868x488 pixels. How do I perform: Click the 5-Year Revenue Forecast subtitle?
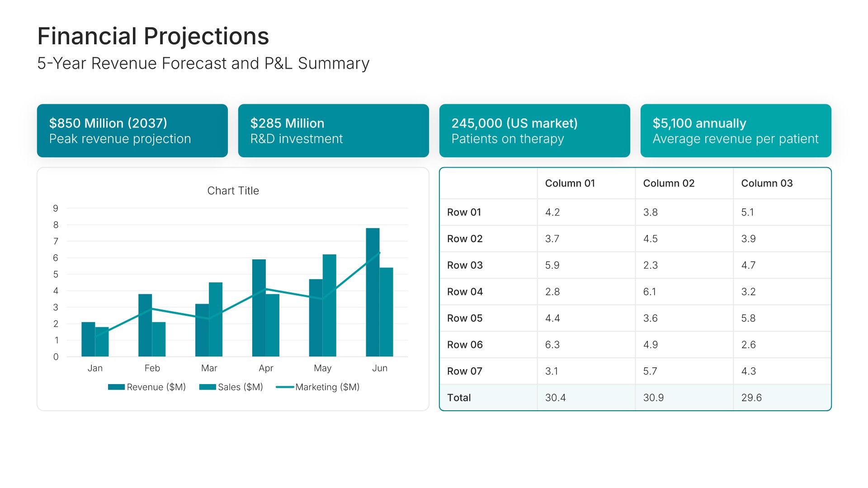pyautogui.click(x=203, y=63)
